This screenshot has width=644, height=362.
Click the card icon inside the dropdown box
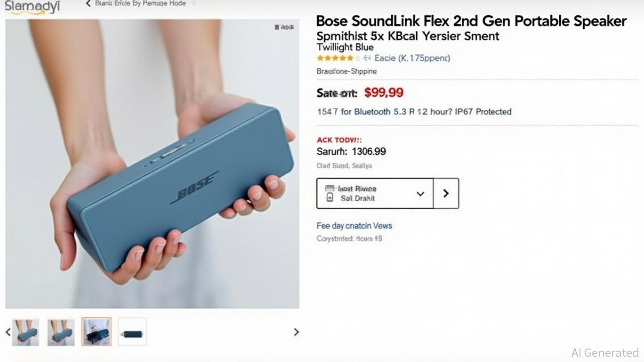coord(330,197)
